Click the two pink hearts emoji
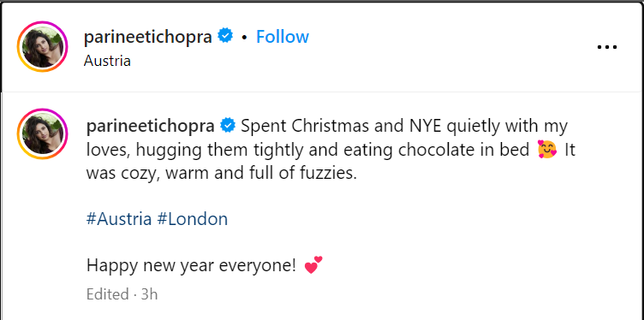Image resolution: width=644 pixels, height=320 pixels. click(x=313, y=265)
